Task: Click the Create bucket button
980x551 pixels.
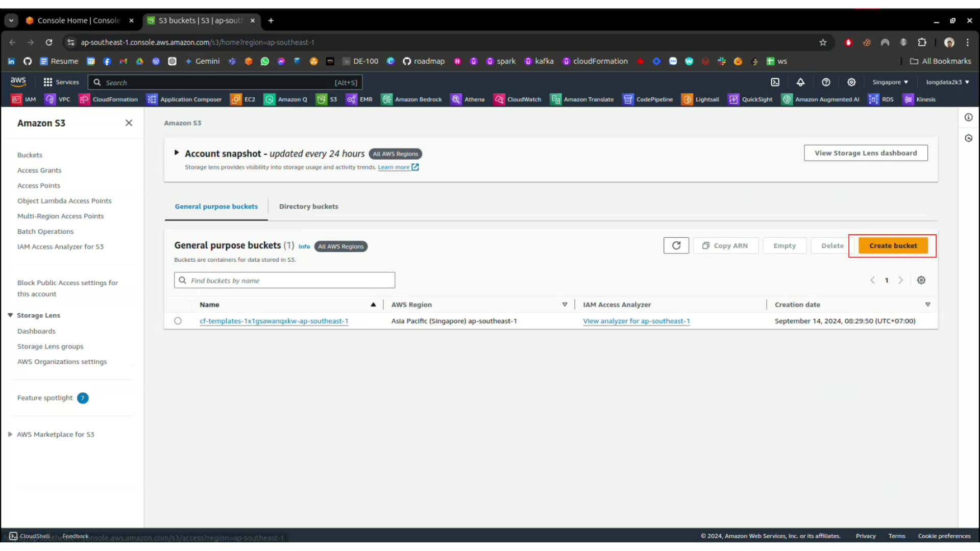Action: click(893, 245)
